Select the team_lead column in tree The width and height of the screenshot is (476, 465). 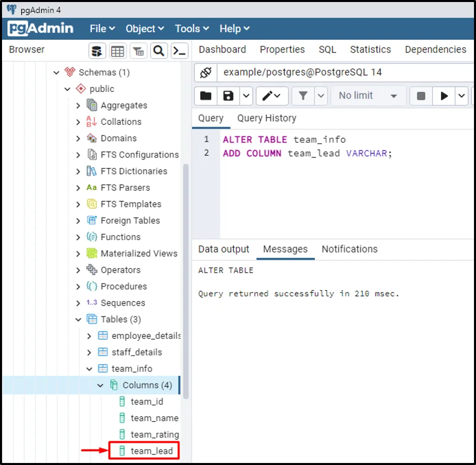pos(151,451)
